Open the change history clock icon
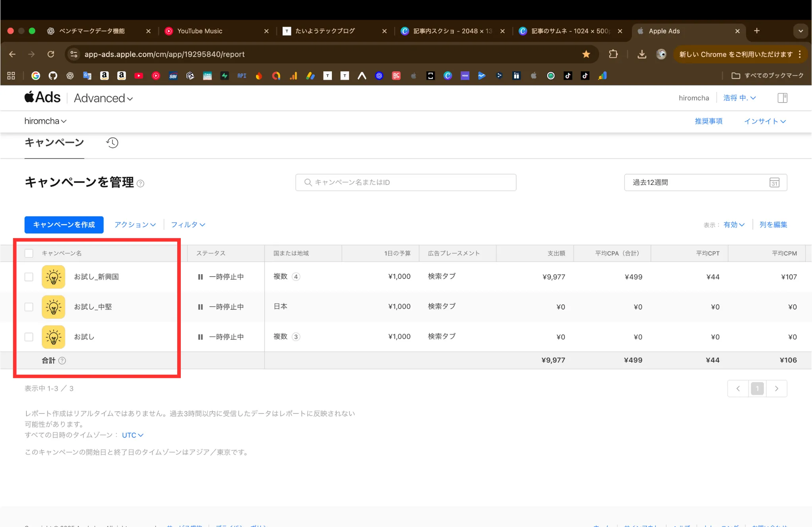This screenshot has height=527, width=812. (x=112, y=143)
